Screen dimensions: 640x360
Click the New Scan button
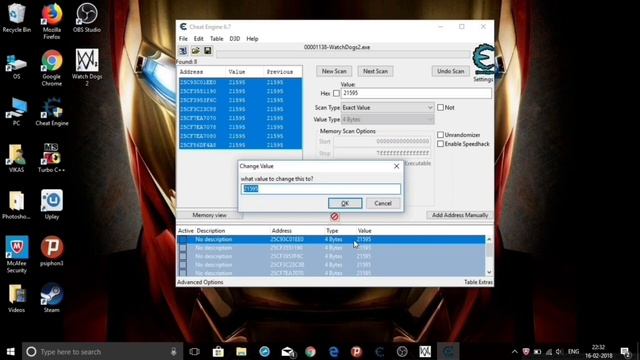334,71
